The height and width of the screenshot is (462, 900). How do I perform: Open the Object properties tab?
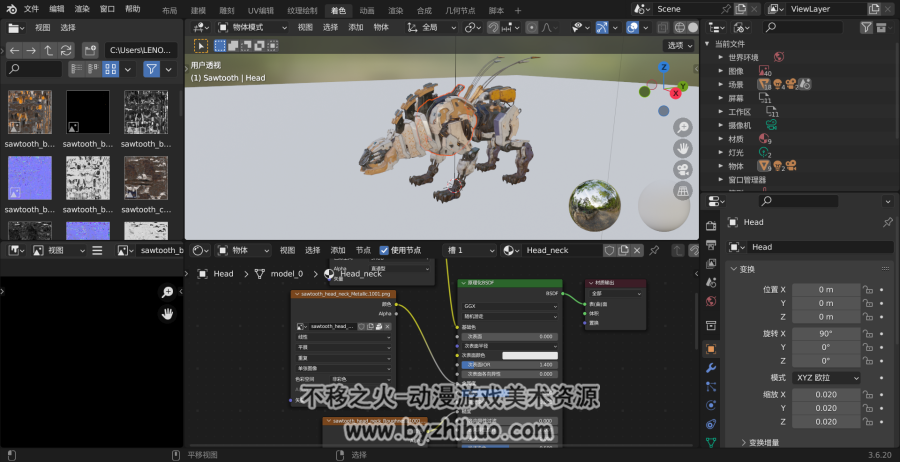click(x=711, y=349)
